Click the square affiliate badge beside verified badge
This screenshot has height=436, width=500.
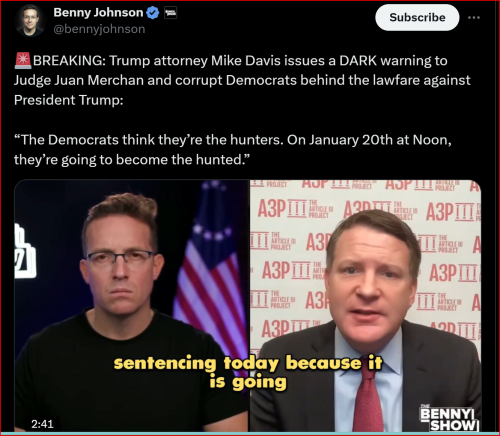coord(170,13)
